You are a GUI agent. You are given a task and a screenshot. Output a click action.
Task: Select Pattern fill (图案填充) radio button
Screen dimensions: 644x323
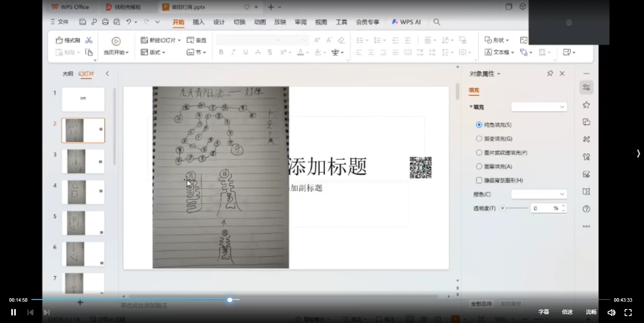479,166
